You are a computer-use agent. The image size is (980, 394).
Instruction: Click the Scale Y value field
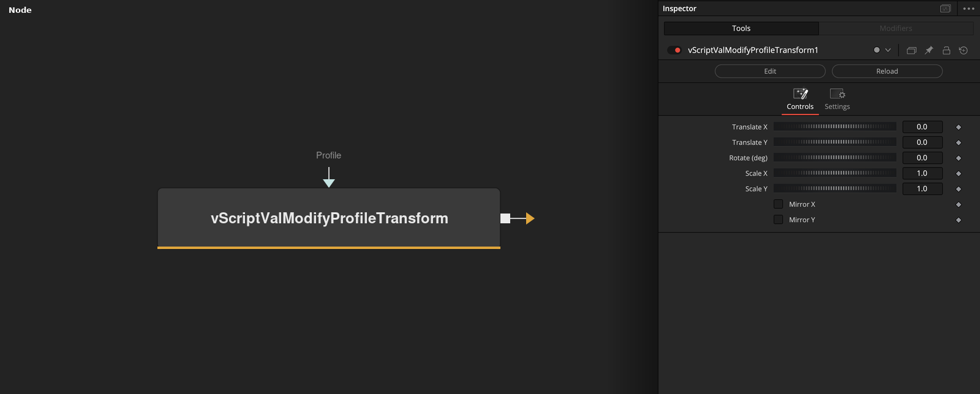point(922,188)
